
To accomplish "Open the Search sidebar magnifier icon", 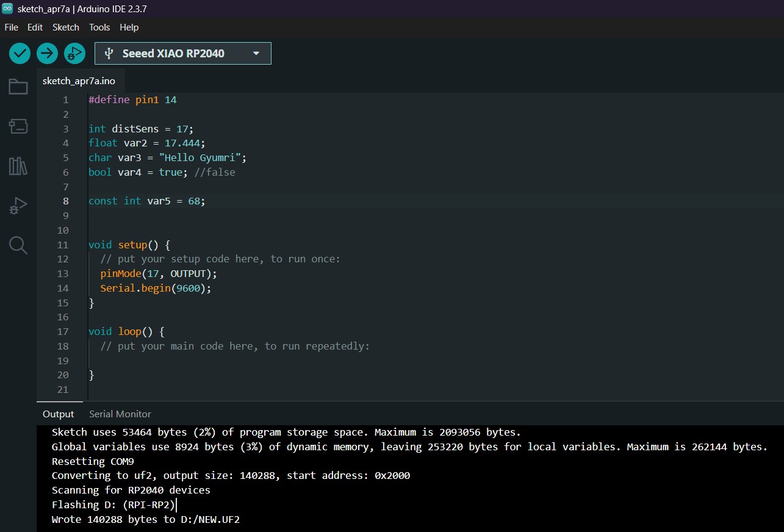I will 18,245.
